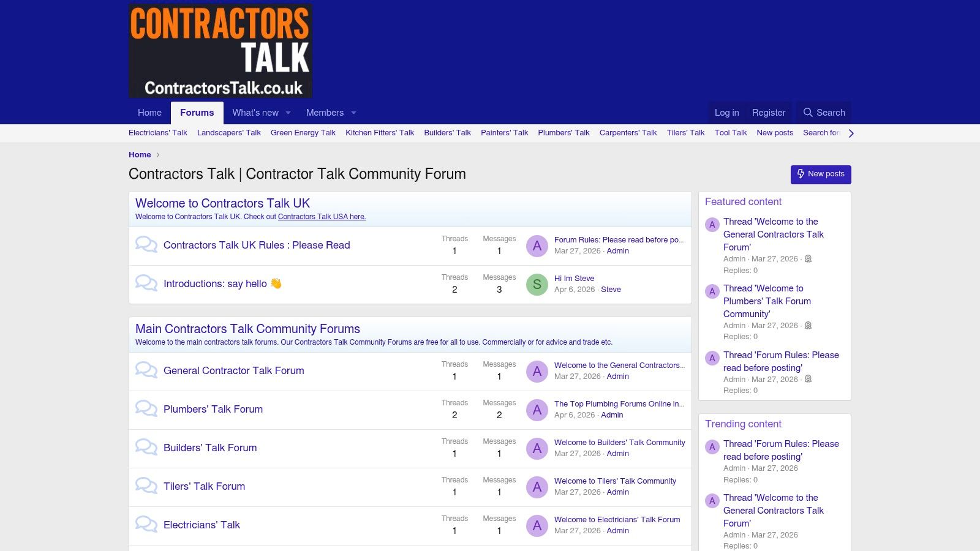Open Contractors Talk USA here link

322,217
